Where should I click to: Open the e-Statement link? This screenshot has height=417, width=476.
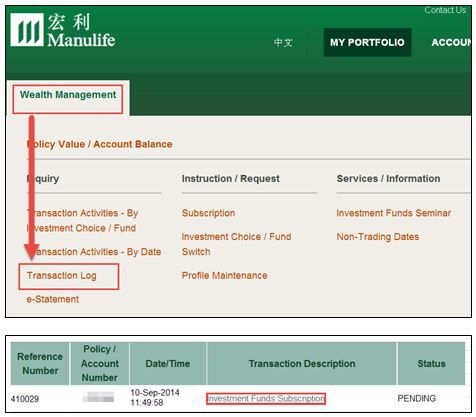coord(53,299)
